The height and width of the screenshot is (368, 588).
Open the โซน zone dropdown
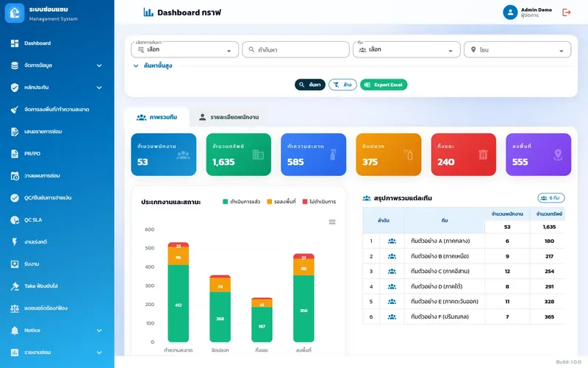tap(517, 49)
